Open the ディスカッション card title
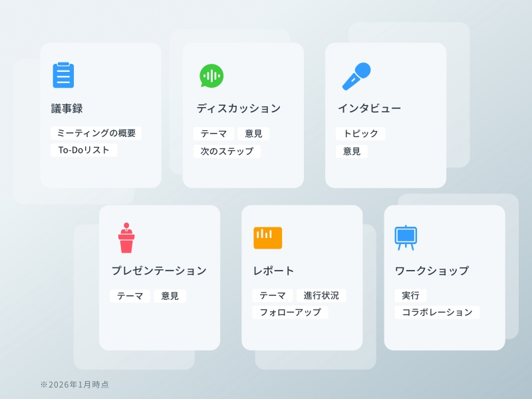The width and height of the screenshot is (532, 399). (x=238, y=108)
